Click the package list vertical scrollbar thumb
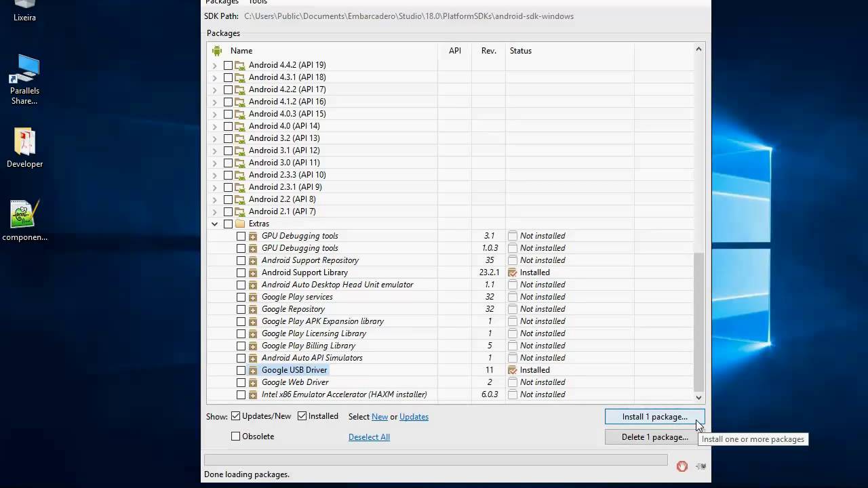The image size is (868, 488). (699, 321)
